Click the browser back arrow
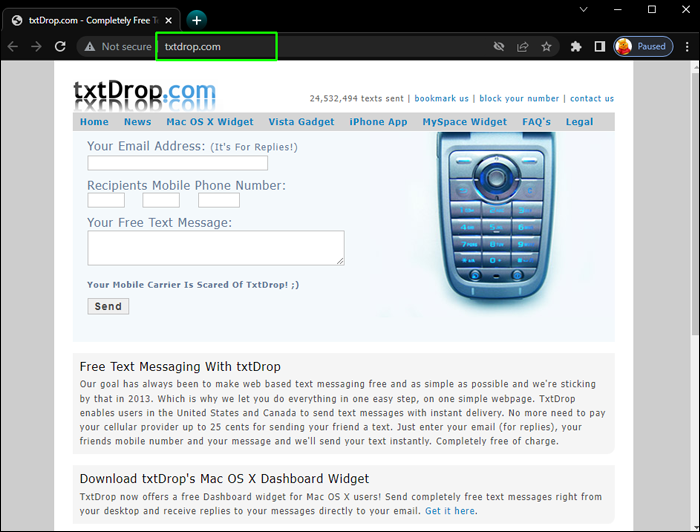This screenshot has height=532, width=700. (x=12, y=46)
